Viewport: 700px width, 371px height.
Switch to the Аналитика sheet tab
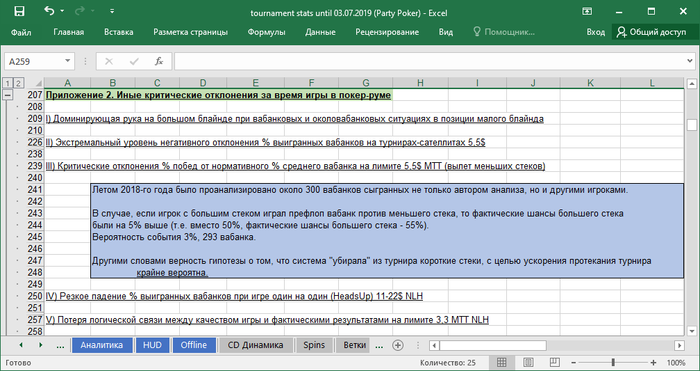[102, 345]
